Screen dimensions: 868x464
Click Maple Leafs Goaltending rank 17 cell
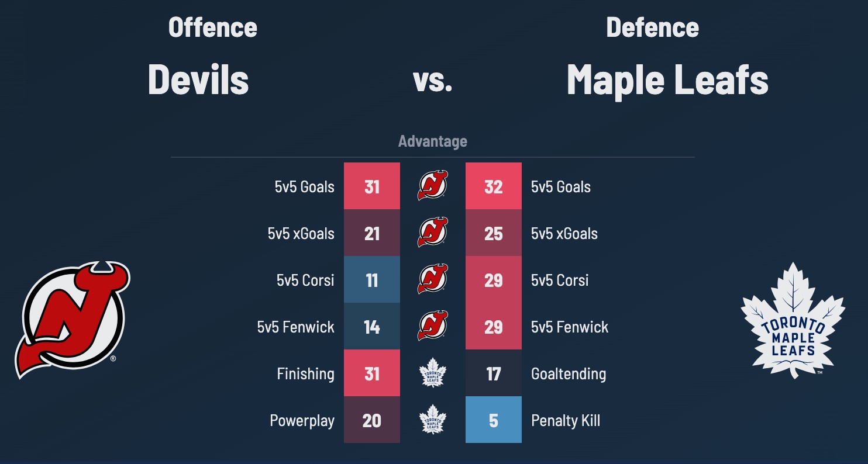pyautogui.click(x=494, y=373)
